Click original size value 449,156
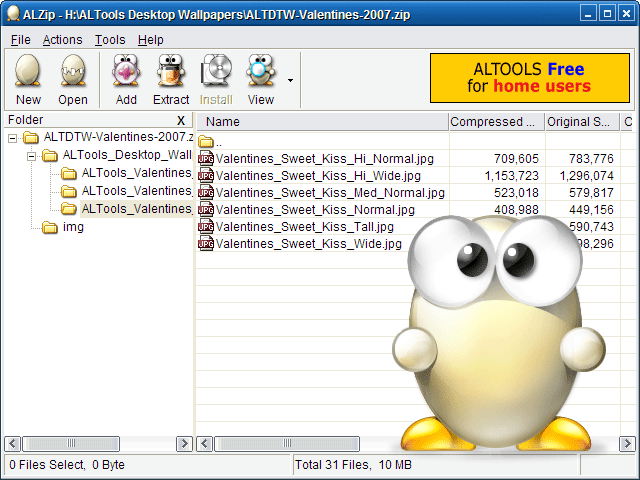 pyautogui.click(x=591, y=210)
